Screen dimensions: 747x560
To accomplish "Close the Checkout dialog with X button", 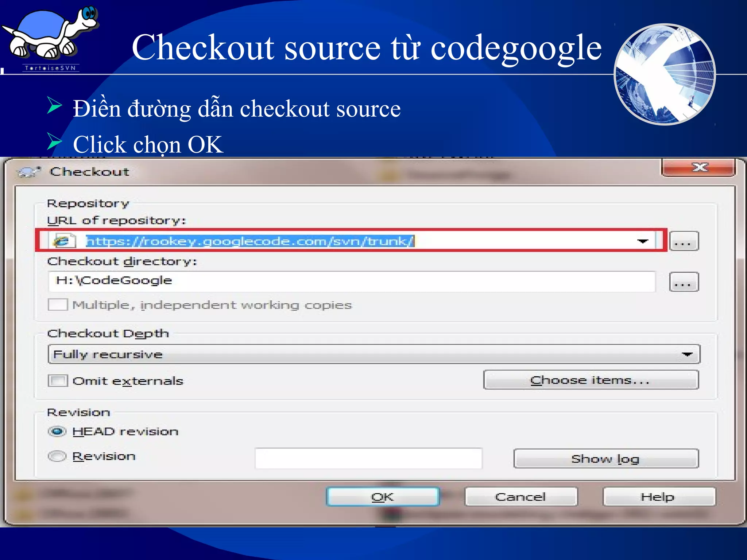I will click(x=698, y=168).
